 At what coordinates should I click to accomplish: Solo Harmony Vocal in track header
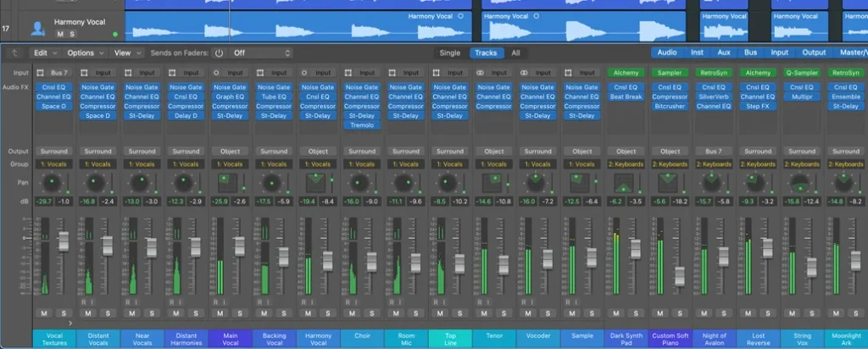[72, 34]
